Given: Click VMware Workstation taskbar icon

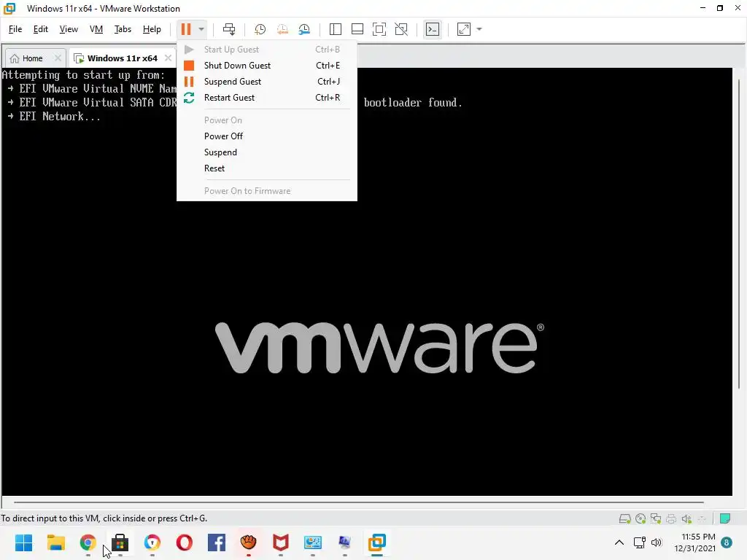Looking at the screenshot, I should point(377,542).
